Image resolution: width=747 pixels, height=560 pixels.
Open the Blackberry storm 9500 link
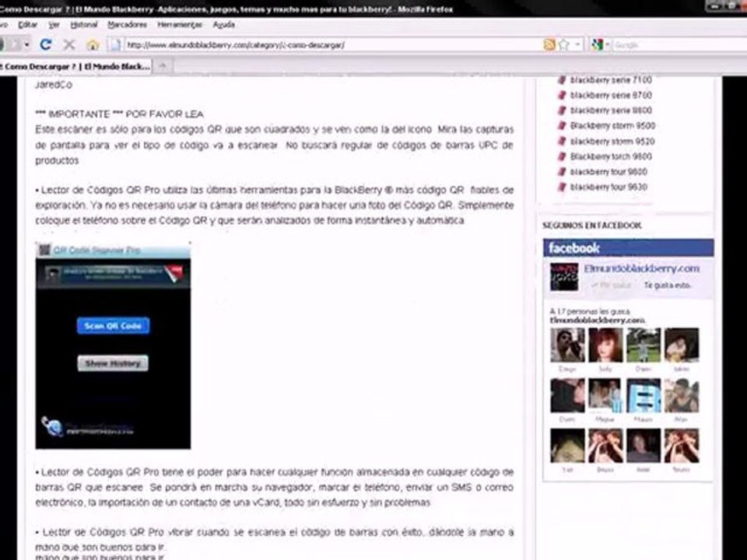point(612,126)
